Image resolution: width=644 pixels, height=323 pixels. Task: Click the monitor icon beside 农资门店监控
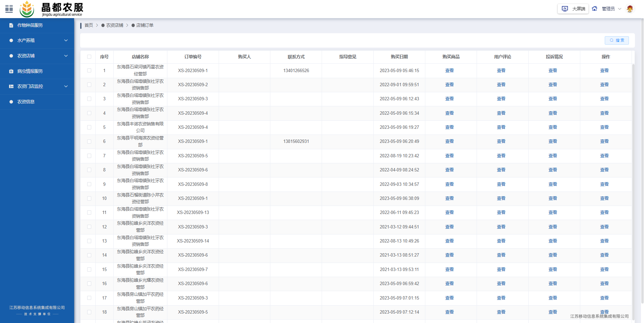coord(11,87)
